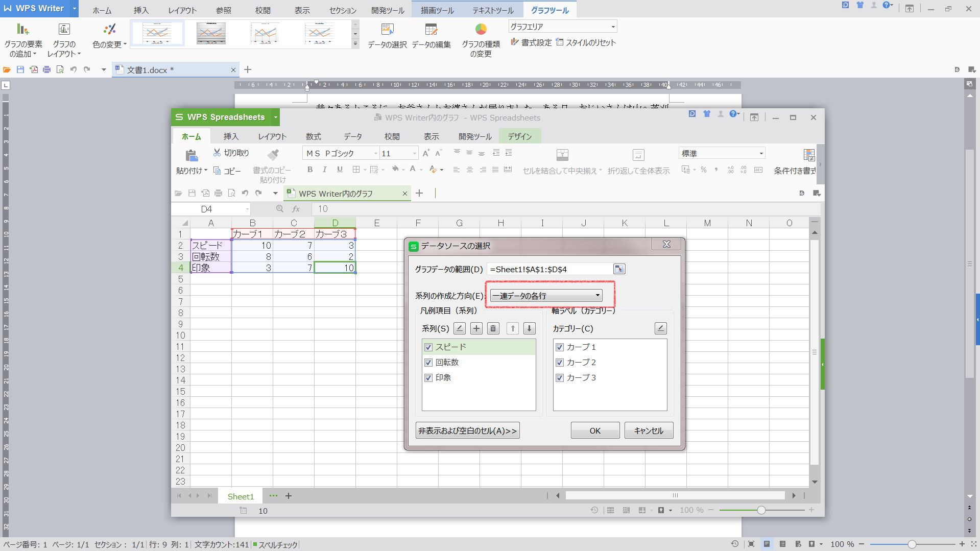This screenshot has width=980, height=551.
Task: Open the font size dropdown showing 11
Action: pos(414,153)
